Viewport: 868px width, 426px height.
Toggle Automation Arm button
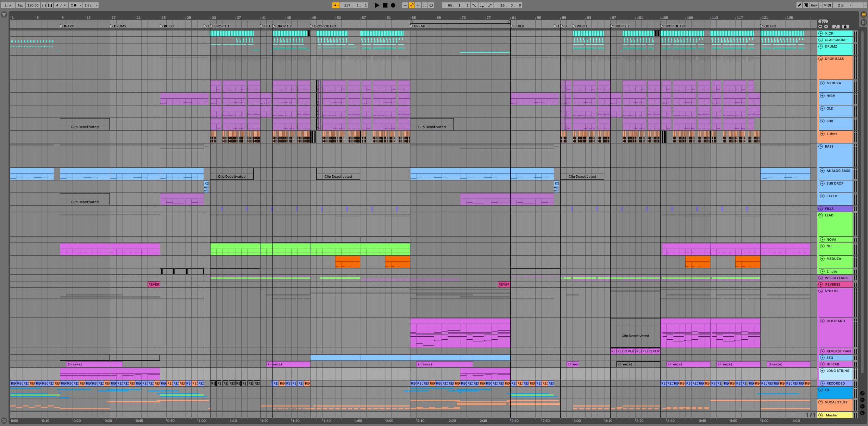[411, 5]
